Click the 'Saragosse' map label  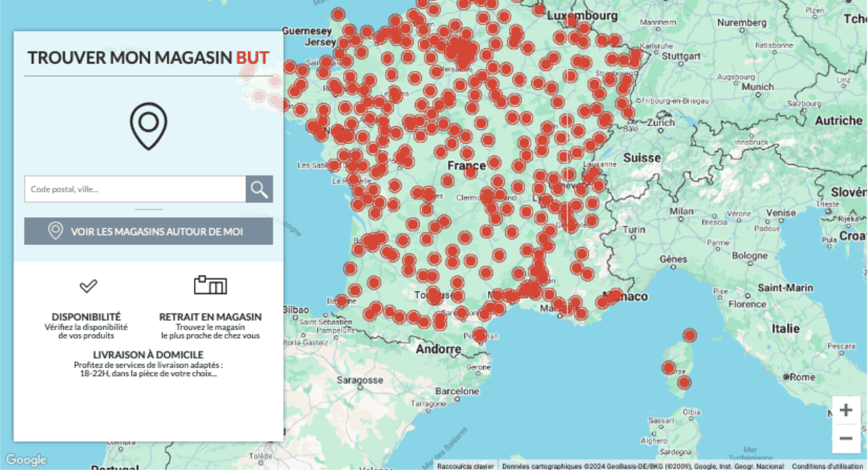coord(360,380)
